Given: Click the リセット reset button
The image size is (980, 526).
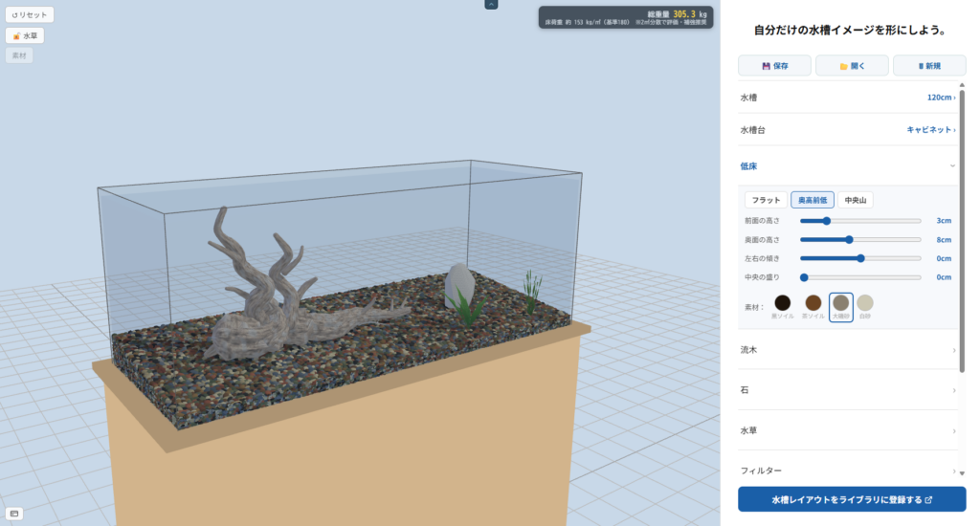Looking at the screenshot, I should coord(30,14).
